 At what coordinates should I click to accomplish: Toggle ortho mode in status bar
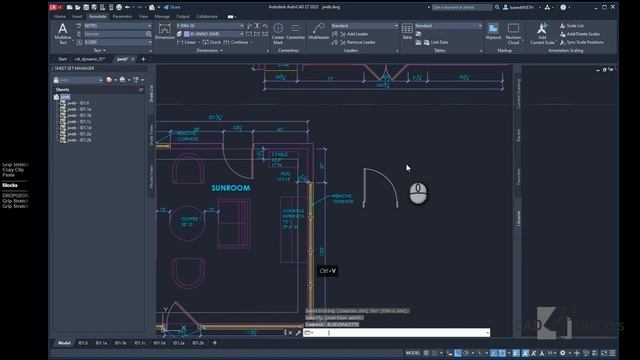pyautogui.click(x=458, y=353)
